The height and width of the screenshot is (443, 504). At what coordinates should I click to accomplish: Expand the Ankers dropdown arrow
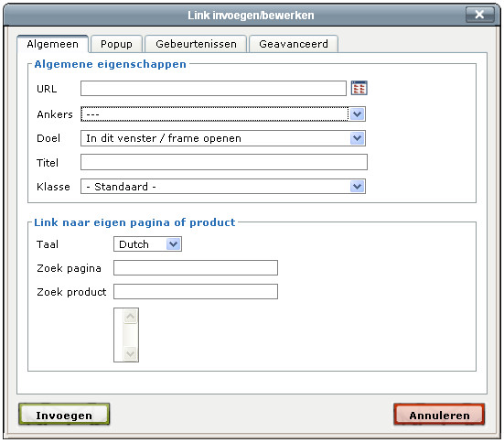click(357, 114)
